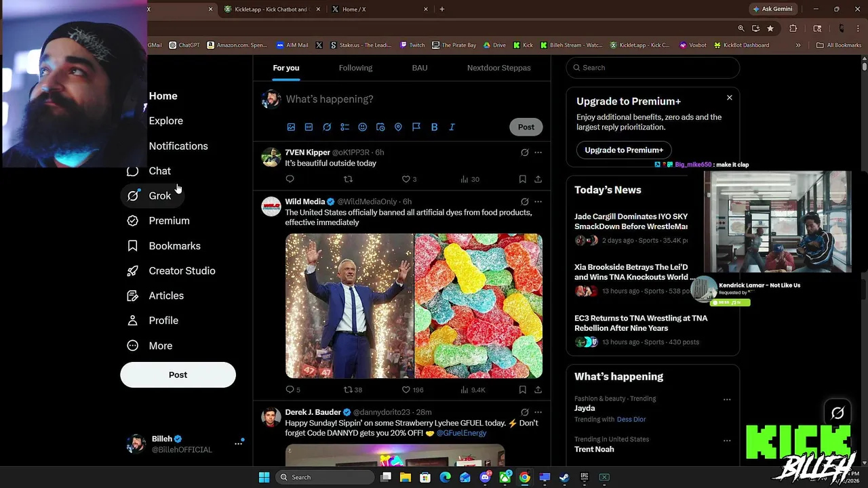The height and width of the screenshot is (488, 868).
Task: Add a poll from the composer toolbar
Action: click(344, 127)
